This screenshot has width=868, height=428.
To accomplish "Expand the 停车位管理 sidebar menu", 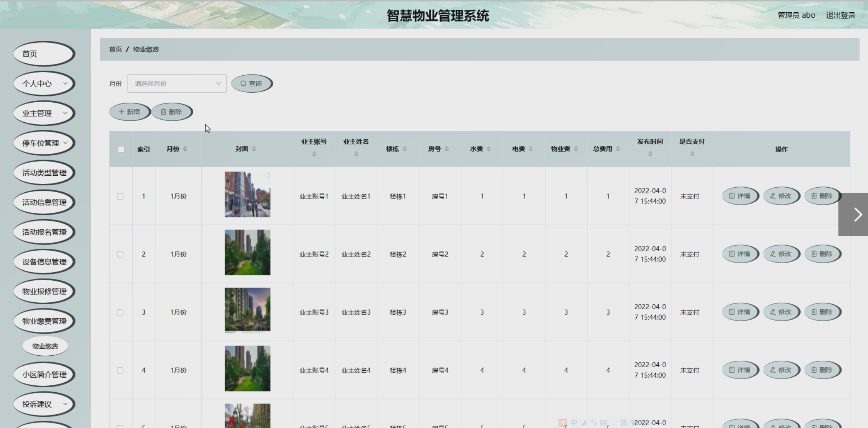I will [44, 143].
